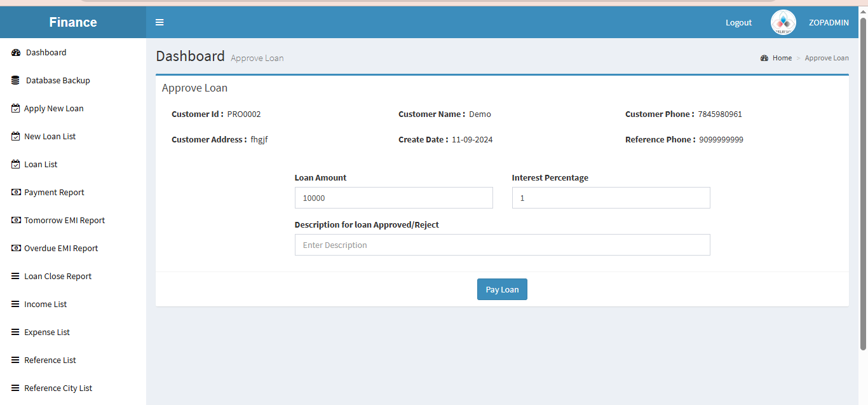The image size is (868, 405).
Task: Click the Payment Report money icon
Action: (16, 193)
